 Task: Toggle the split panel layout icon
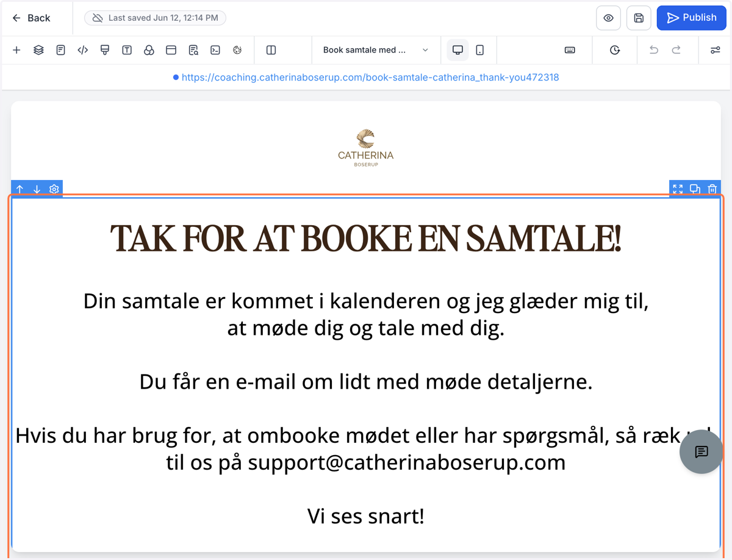pos(271,50)
